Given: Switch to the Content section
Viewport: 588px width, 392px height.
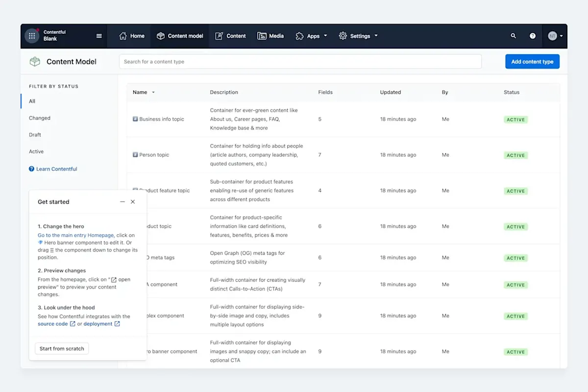Looking at the screenshot, I should 230,36.
